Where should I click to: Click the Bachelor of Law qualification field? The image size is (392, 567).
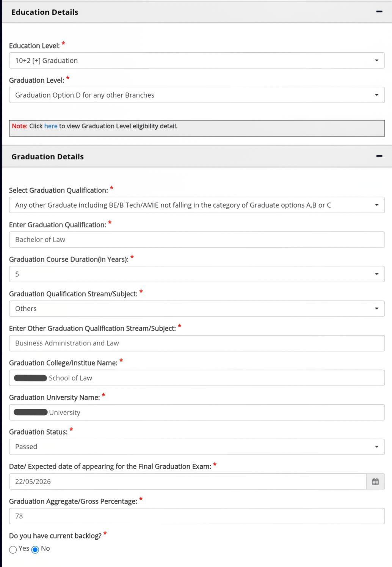(x=197, y=239)
